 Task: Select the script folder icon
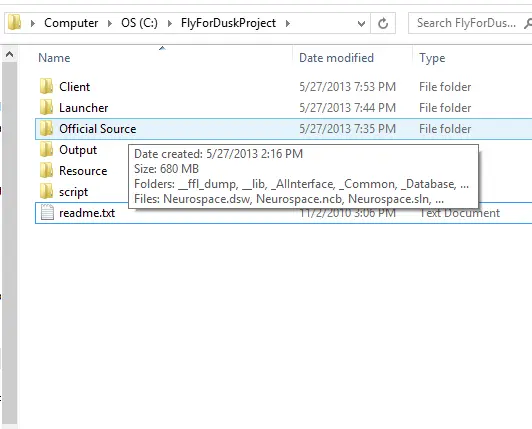click(x=46, y=191)
